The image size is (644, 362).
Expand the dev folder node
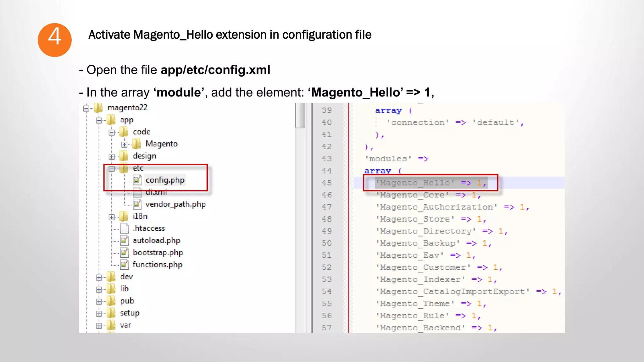click(x=99, y=277)
